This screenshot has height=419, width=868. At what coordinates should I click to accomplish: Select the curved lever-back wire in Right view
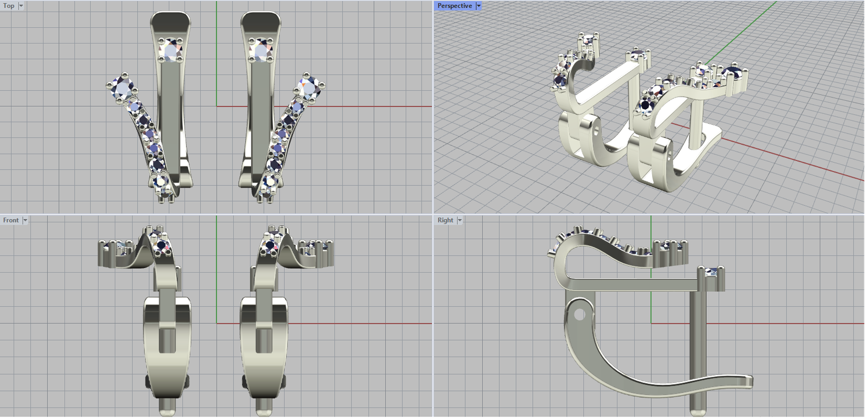tap(624, 374)
